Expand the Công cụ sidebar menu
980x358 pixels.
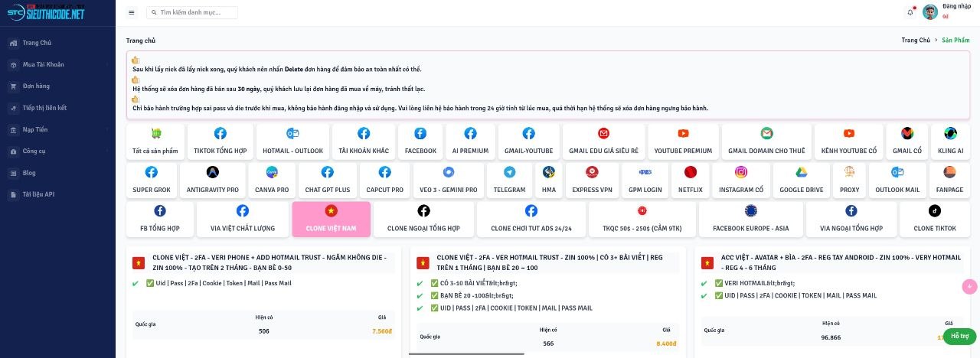[57, 151]
